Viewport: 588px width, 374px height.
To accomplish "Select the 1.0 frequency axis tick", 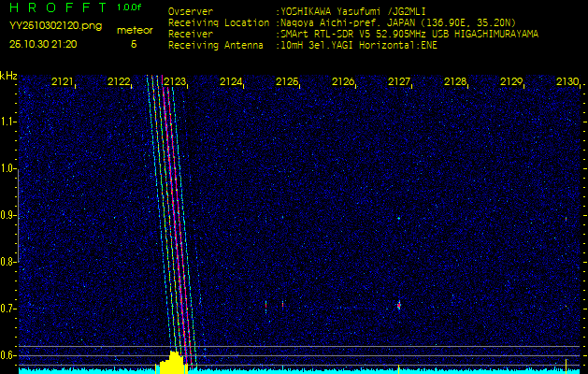I will click(x=8, y=168).
